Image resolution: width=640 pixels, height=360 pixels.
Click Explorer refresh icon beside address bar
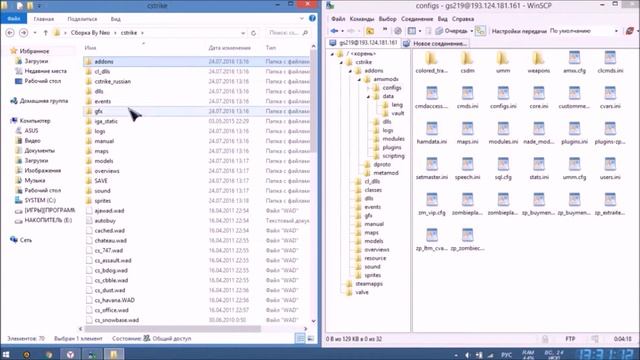tap(253, 33)
